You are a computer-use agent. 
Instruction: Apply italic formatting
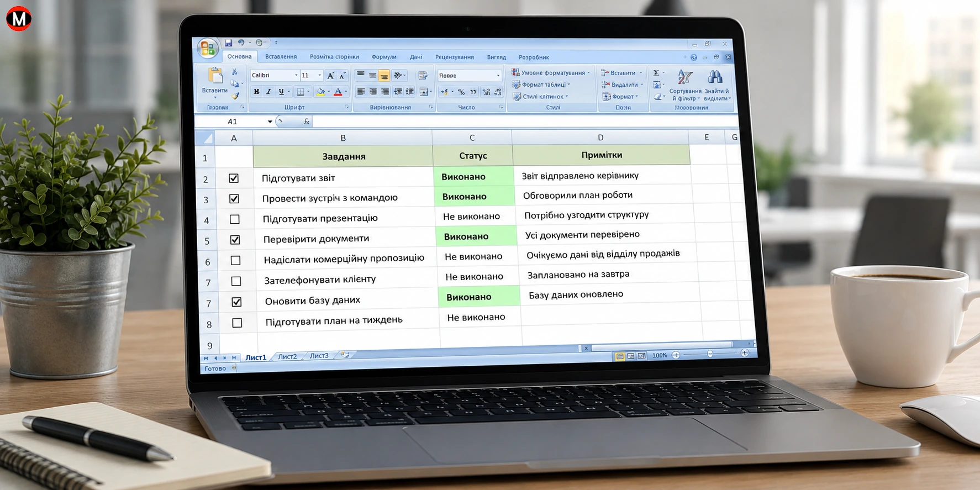tap(268, 92)
